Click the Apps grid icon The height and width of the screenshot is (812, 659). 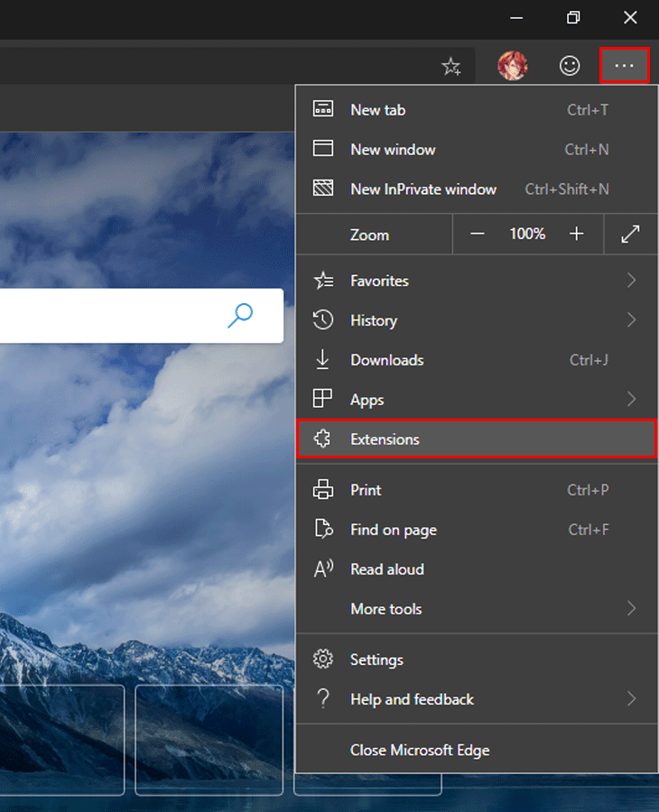click(322, 399)
